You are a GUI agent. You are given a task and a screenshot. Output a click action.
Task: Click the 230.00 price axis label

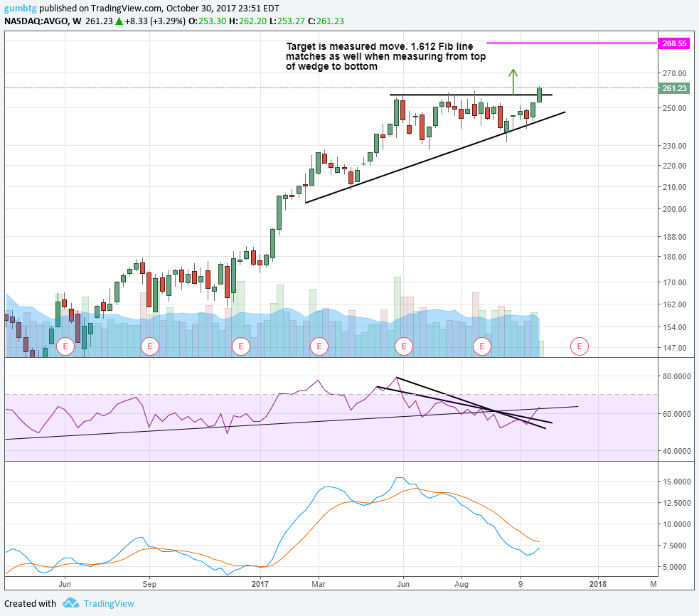(675, 146)
